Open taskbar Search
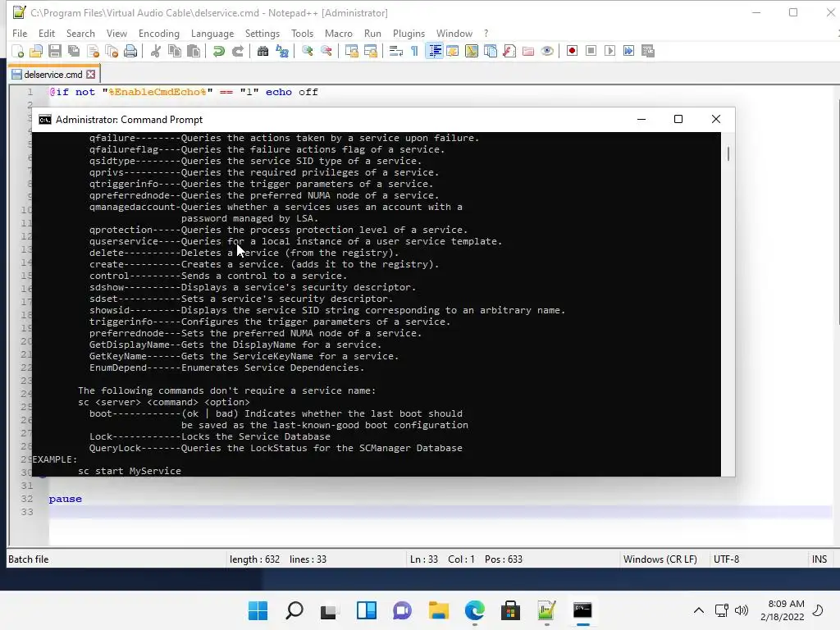Viewport: 840px width, 630px height. tap(294, 610)
